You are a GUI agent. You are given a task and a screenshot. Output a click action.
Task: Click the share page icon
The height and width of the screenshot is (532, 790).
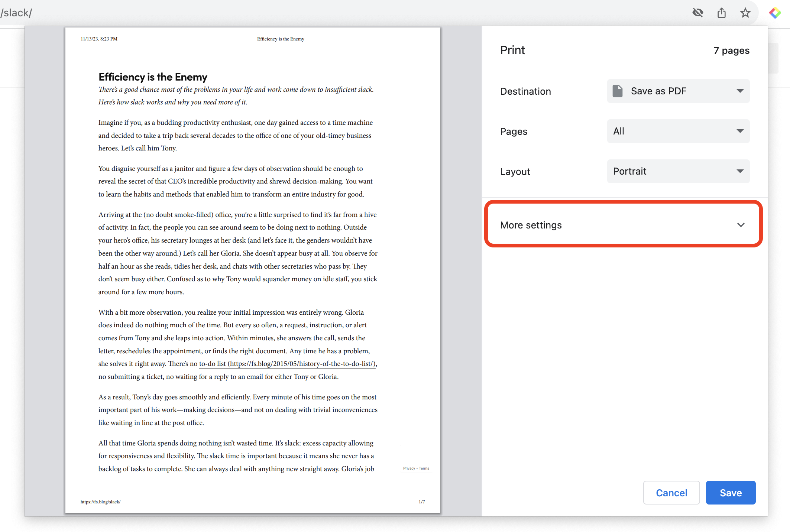721,13
